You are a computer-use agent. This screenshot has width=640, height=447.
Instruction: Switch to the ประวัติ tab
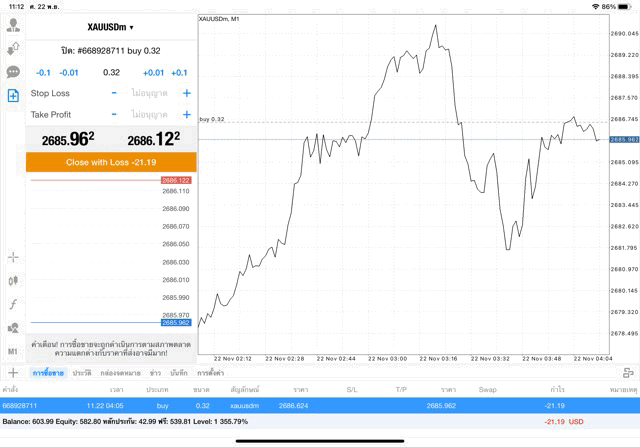pos(81,372)
